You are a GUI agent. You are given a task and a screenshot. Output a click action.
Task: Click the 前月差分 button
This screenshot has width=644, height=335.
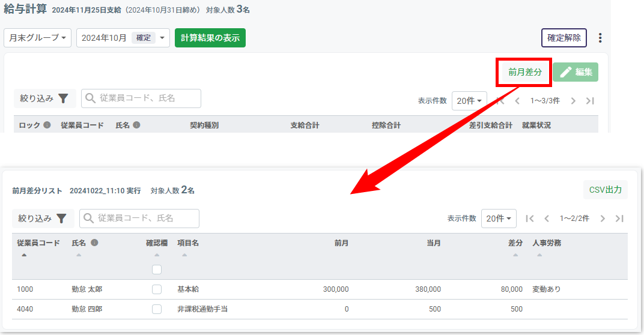525,72
